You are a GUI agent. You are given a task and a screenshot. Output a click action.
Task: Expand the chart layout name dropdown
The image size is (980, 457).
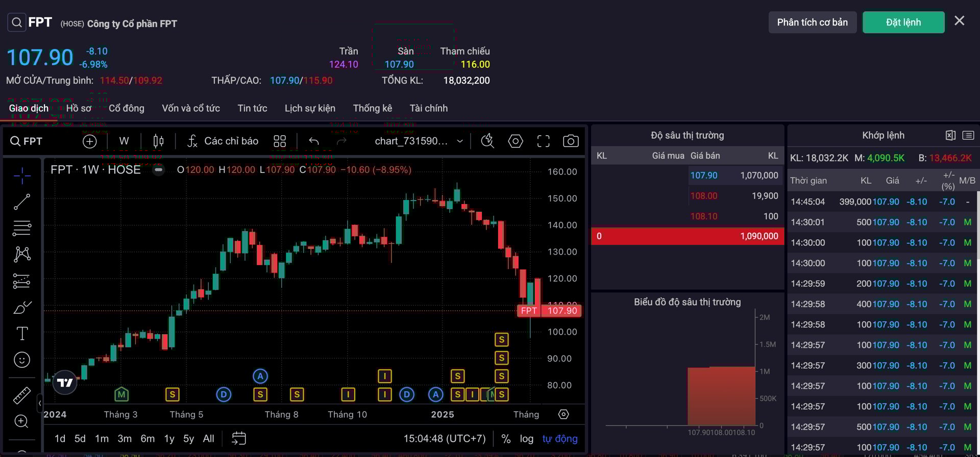(460, 141)
